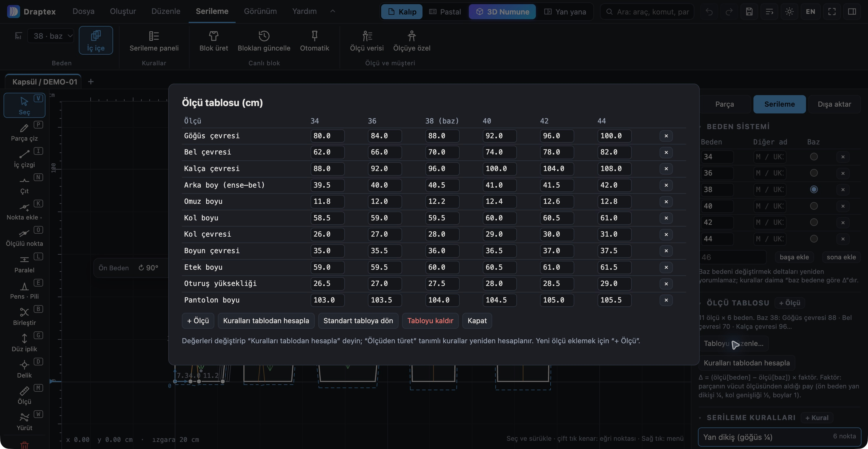The image size is (868, 449).
Task: Activate the İç çizgi tool
Action: tap(24, 158)
